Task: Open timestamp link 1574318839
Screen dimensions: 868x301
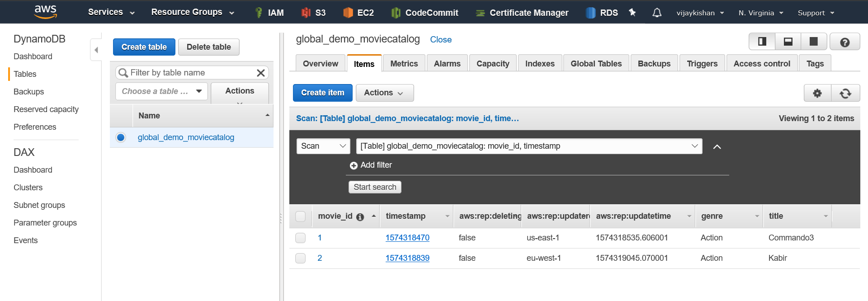Action: coord(407,258)
